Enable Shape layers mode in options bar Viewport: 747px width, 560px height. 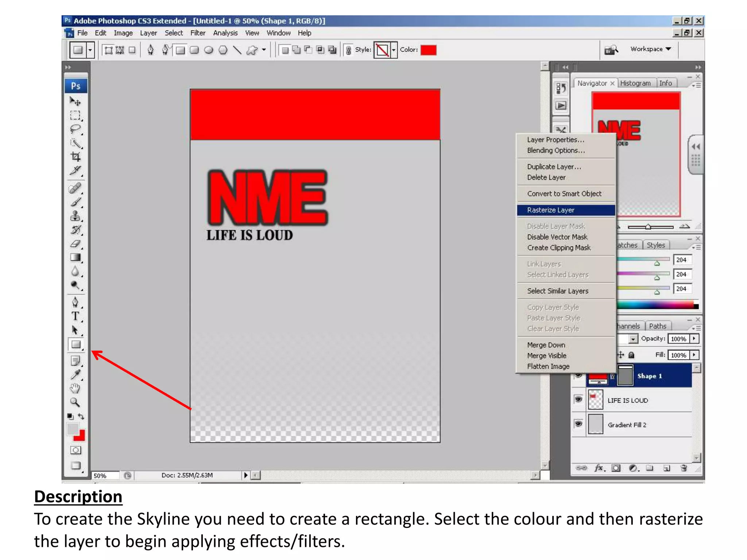(108, 50)
